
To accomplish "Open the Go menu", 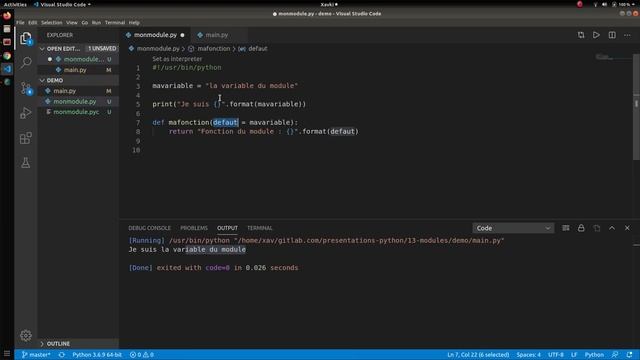I will [84, 23].
